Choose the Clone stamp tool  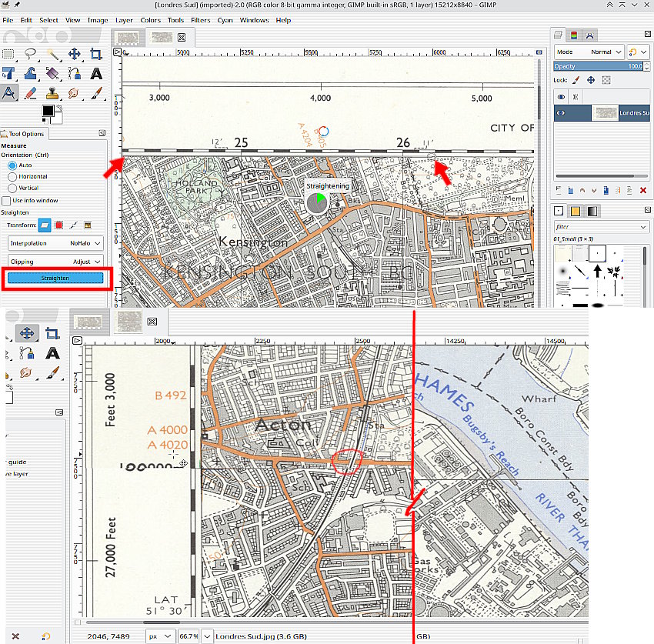pyautogui.click(x=52, y=93)
